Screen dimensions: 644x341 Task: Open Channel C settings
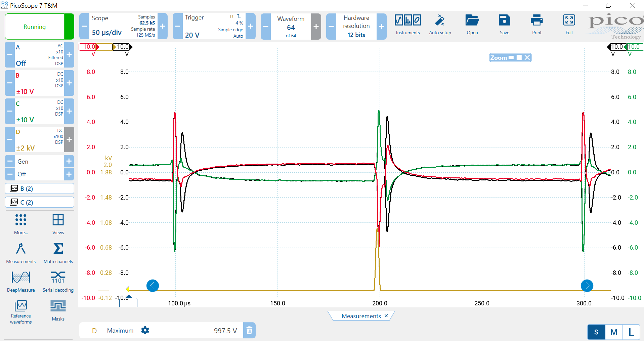39,111
